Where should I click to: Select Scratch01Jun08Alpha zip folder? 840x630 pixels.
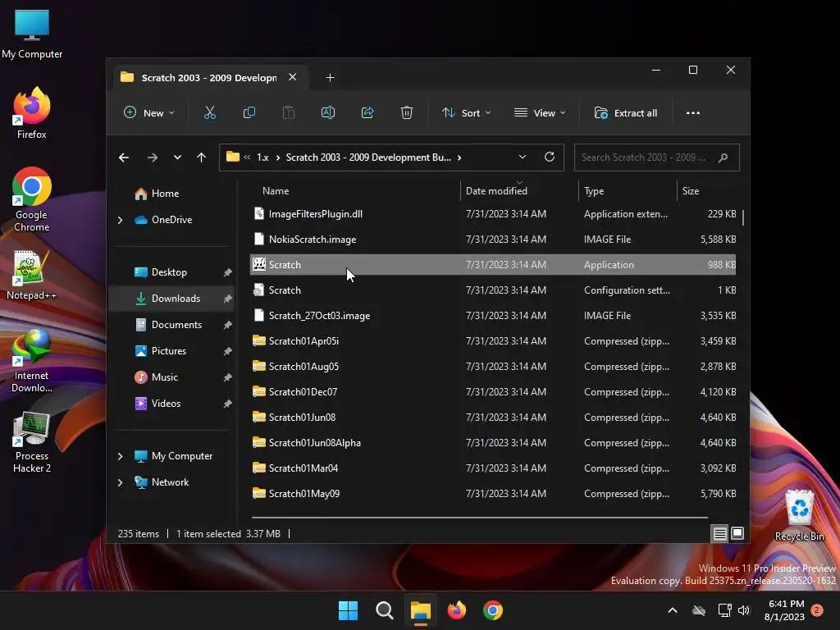[x=493, y=443]
